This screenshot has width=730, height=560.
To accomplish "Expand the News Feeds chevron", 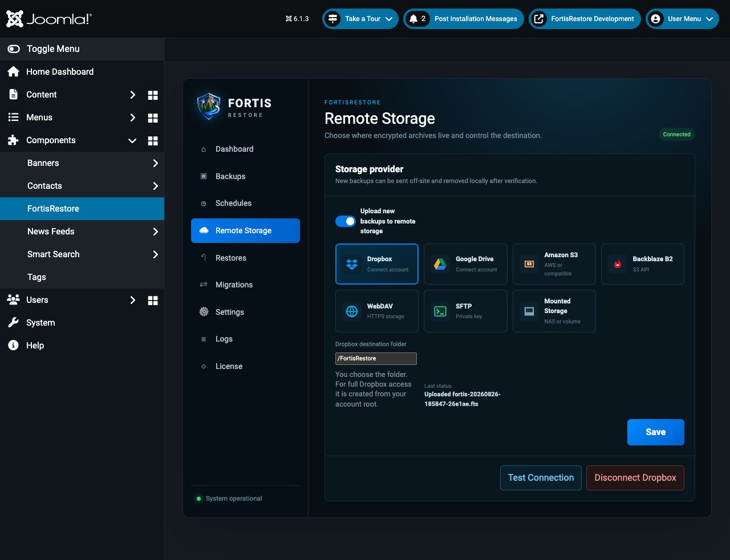I will pyautogui.click(x=155, y=232).
